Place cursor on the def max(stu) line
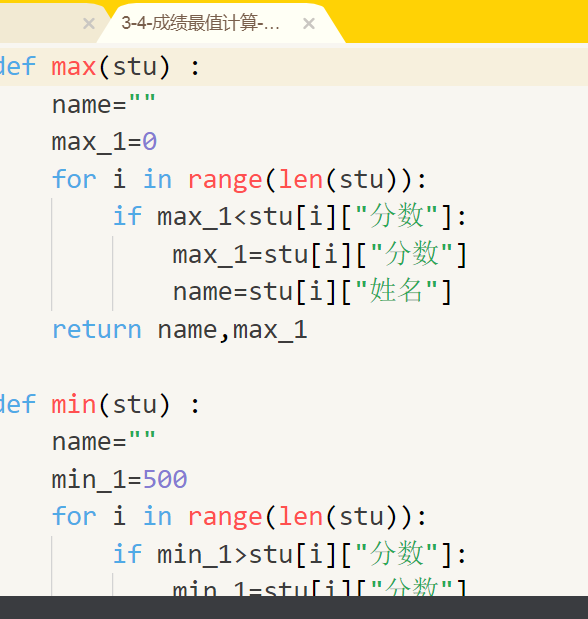Image resolution: width=588 pixels, height=619 pixels. 294,67
